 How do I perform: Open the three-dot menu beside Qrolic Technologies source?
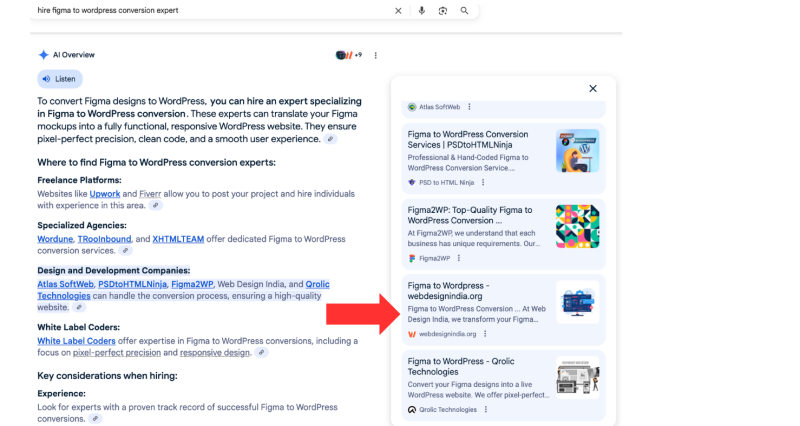[x=486, y=409]
